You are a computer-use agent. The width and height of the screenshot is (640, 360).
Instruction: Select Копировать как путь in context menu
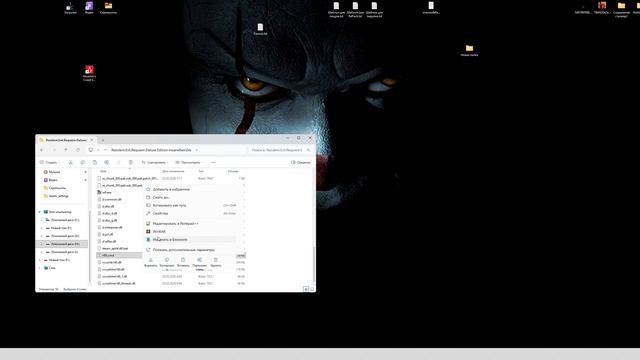[190, 205]
